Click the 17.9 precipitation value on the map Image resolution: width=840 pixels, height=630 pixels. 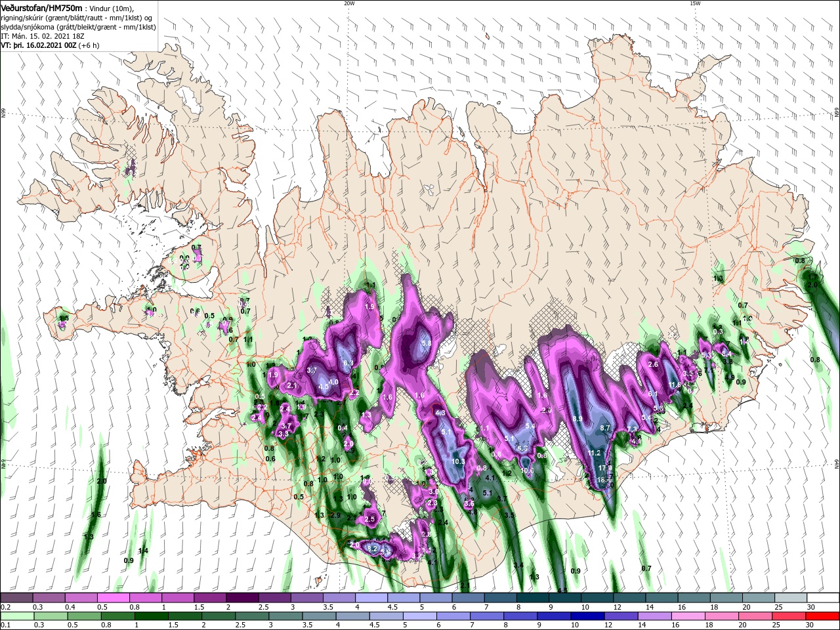pyautogui.click(x=606, y=468)
